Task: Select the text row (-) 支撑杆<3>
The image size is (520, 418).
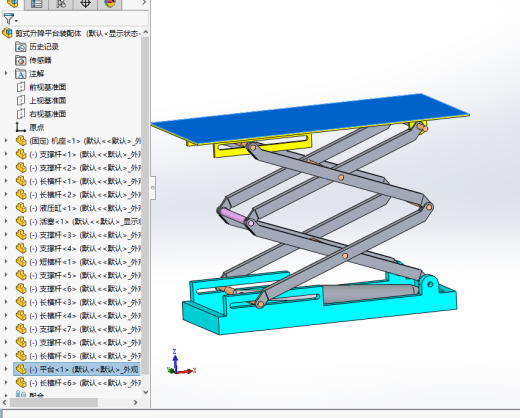Action: (x=85, y=235)
